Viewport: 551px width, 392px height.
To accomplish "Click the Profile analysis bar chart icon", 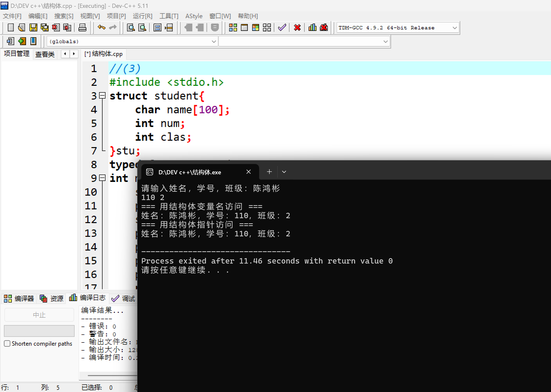I will [x=312, y=27].
